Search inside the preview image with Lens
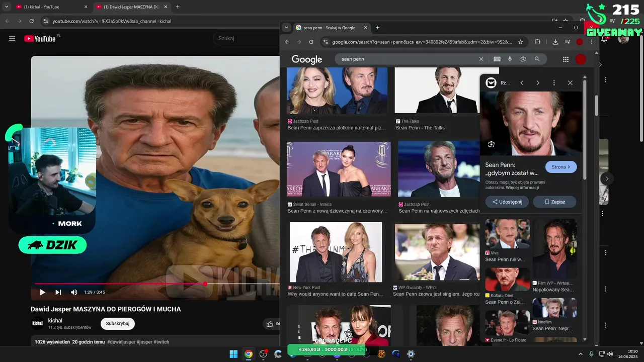The height and width of the screenshot is (362, 644). tap(492, 144)
